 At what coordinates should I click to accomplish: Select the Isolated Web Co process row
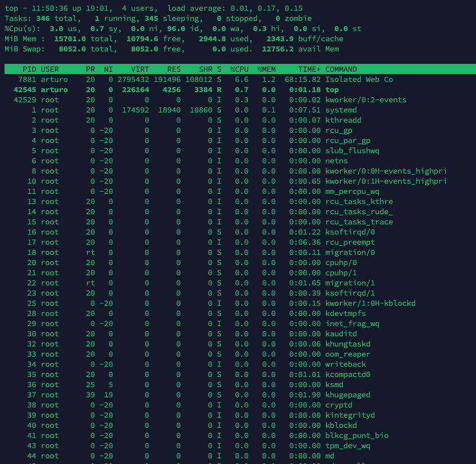(x=359, y=80)
